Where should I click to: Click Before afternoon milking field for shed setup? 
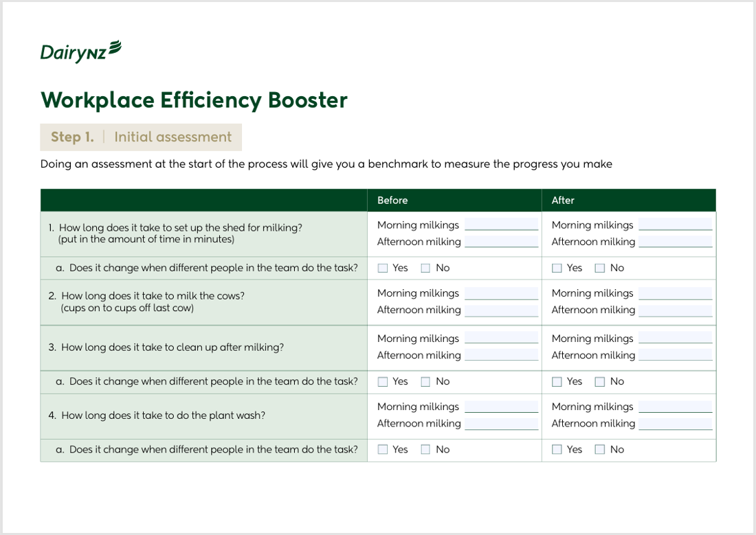coord(502,242)
